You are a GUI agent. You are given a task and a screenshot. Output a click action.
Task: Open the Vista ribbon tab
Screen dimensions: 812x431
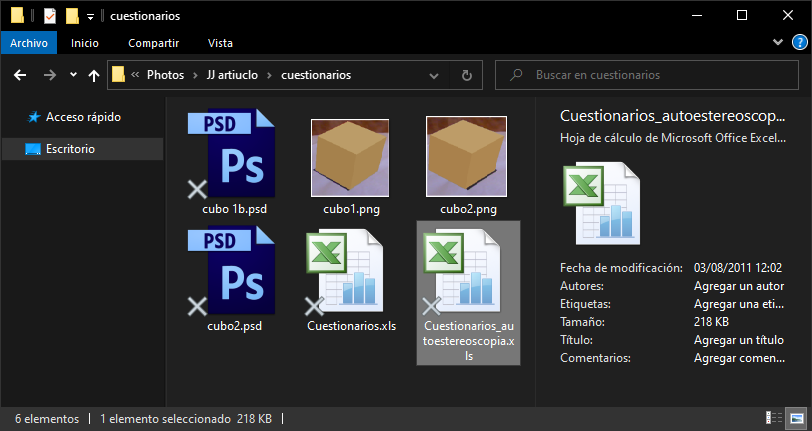click(220, 43)
